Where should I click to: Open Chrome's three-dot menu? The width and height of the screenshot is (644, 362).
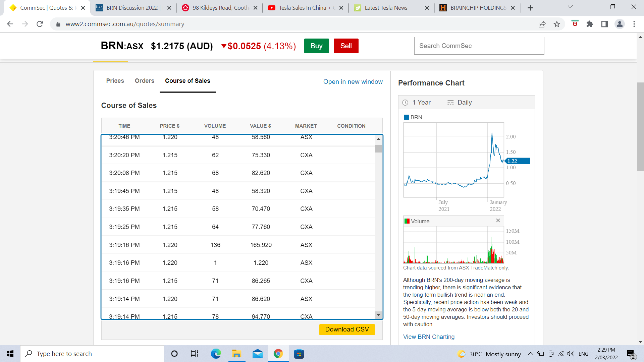634,24
